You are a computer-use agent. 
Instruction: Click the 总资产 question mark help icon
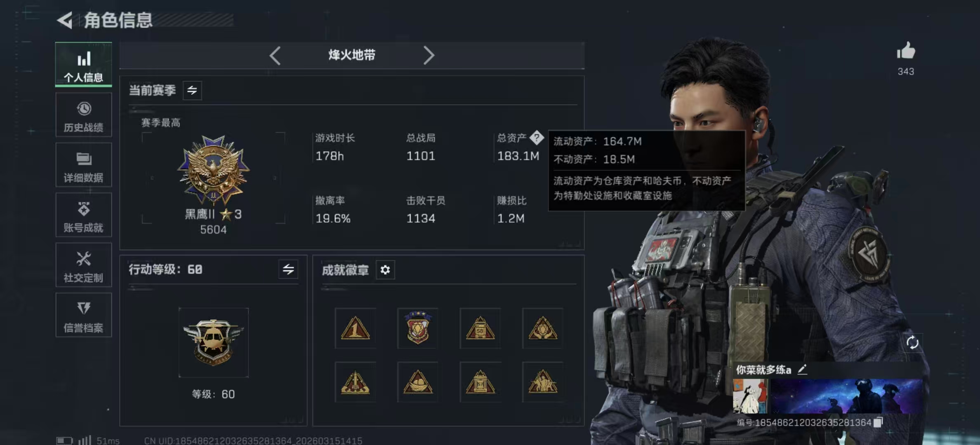coord(537,138)
